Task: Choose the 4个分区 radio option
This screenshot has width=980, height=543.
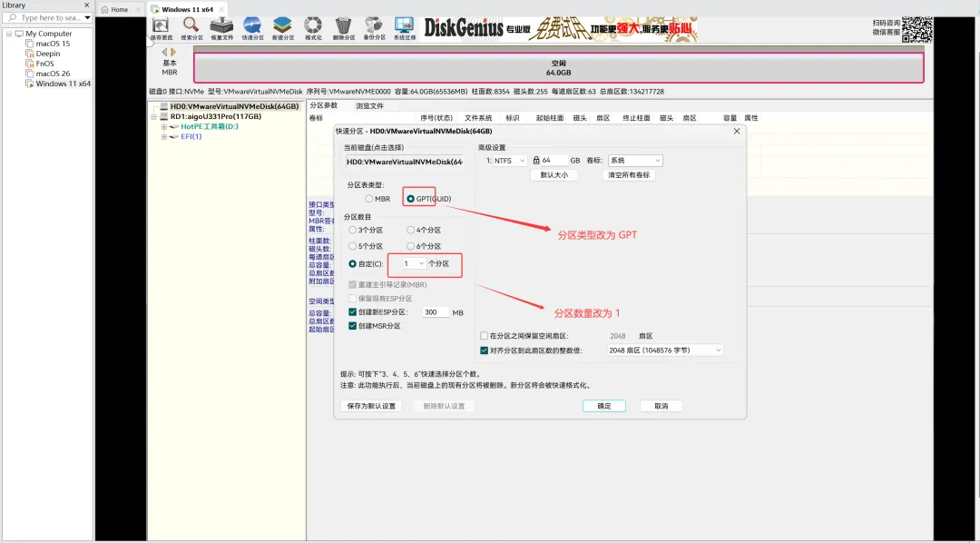Action: point(411,231)
